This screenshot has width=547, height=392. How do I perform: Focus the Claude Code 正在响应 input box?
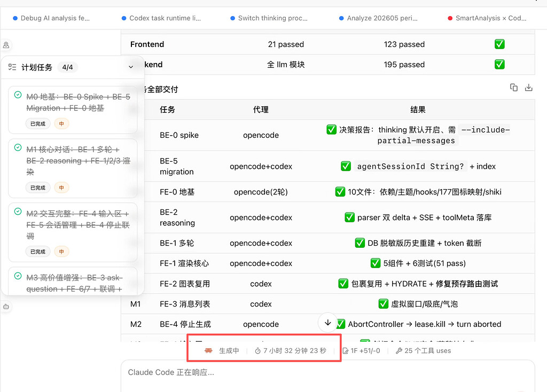[x=327, y=376]
